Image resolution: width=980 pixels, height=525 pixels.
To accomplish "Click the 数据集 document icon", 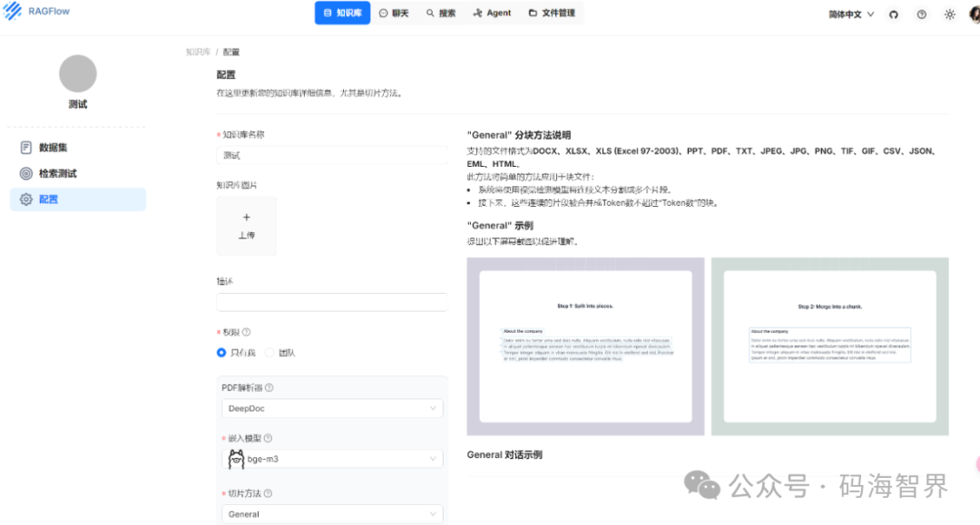I will (25, 147).
